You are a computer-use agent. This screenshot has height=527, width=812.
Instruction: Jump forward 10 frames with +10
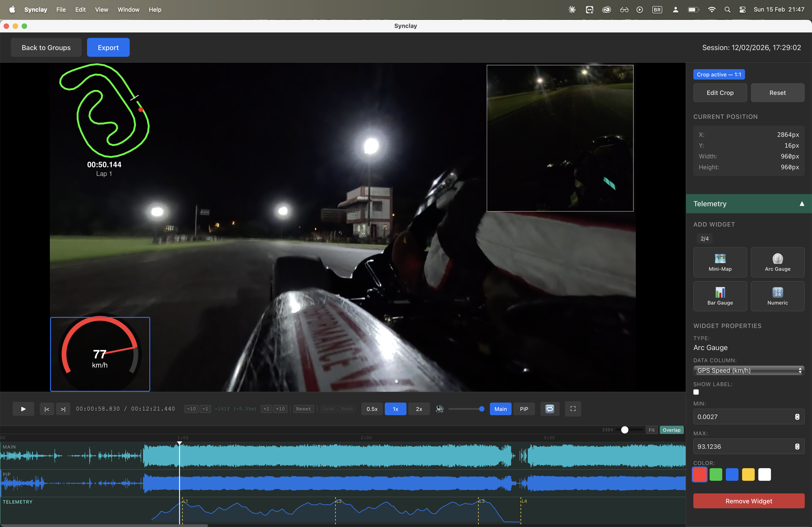click(x=280, y=409)
